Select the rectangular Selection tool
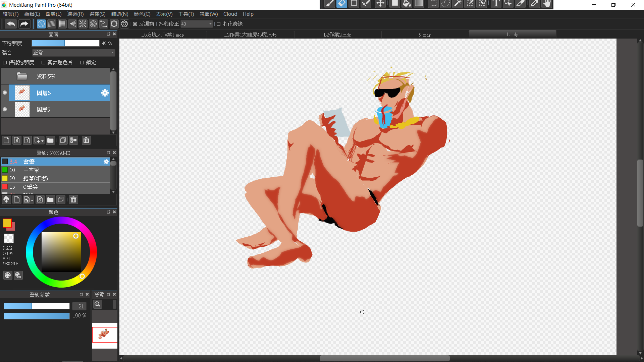This screenshot has height=362, width=644. tap(433, 4)
